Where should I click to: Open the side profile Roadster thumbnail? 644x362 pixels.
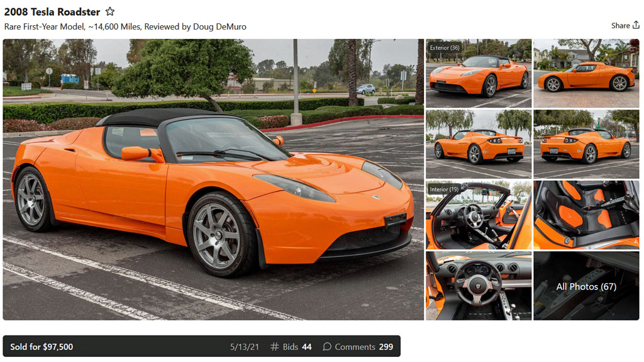pos(586,73)
